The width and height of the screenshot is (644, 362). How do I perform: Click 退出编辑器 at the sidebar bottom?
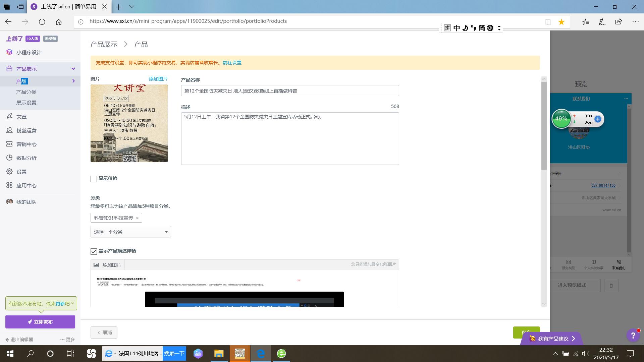pos(19,340)
